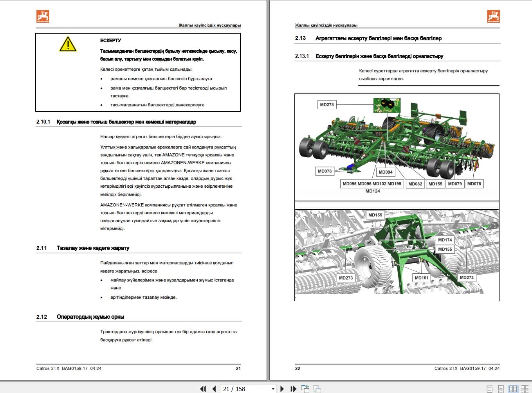
Task: Click Amazone logo on left page
Action: tap(43, 16)
